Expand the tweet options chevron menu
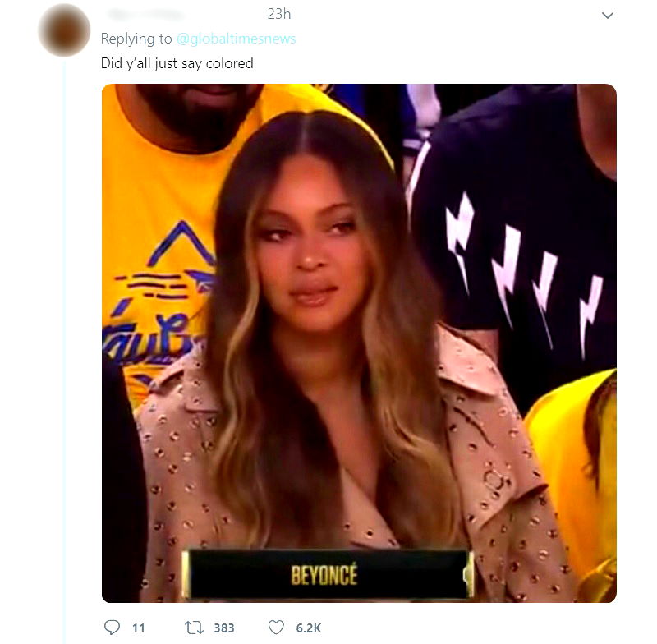Image resolution: width=657 pixels, height=644 pixels. (x=608, y=16)
